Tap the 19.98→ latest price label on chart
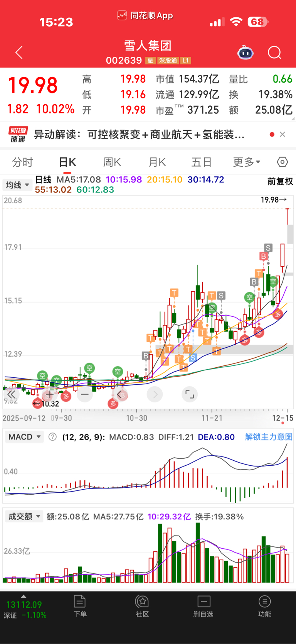 point(274,199)
